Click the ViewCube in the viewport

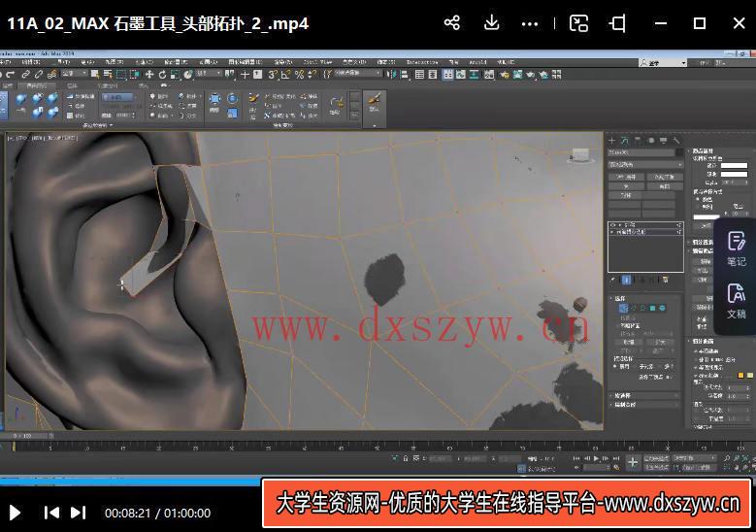coord(581,155)
